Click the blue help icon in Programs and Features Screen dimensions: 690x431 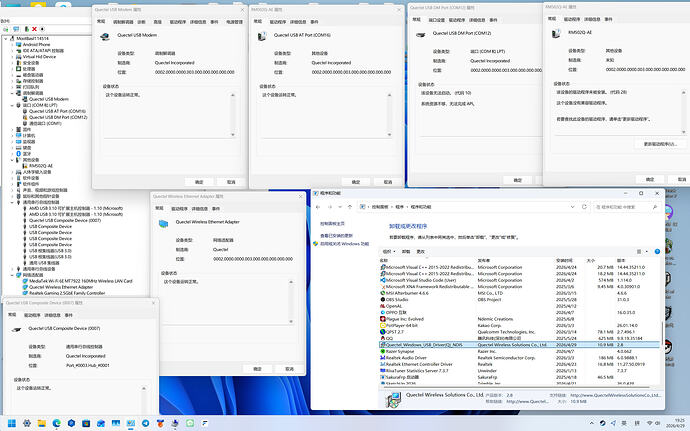coord(657,251)
